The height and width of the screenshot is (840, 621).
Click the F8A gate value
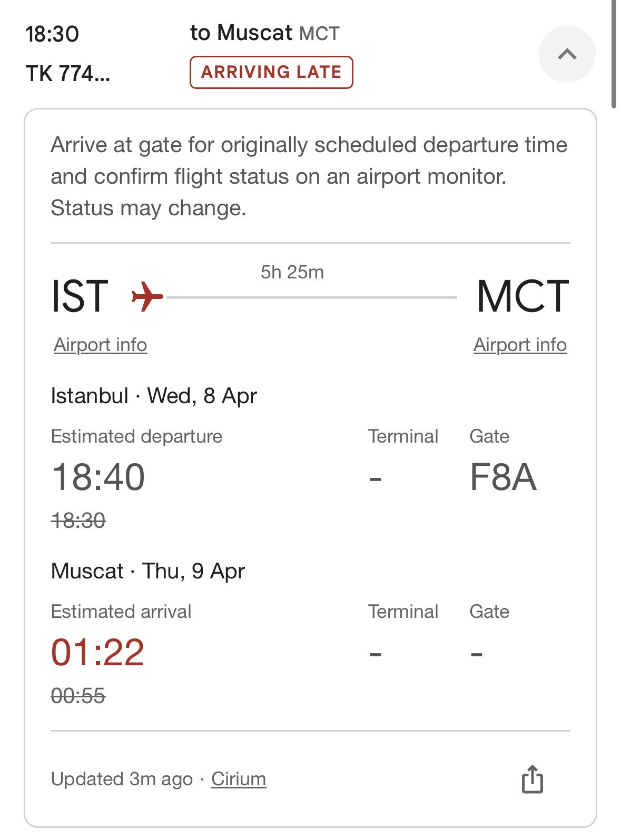(x=503, y=477)
